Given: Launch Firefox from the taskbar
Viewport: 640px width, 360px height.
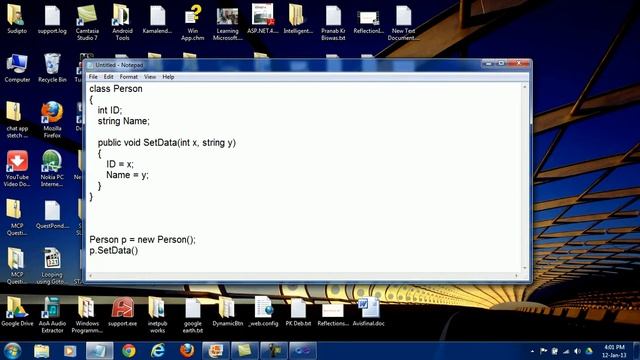Looking at the screenshot, I should pos(187,351).
